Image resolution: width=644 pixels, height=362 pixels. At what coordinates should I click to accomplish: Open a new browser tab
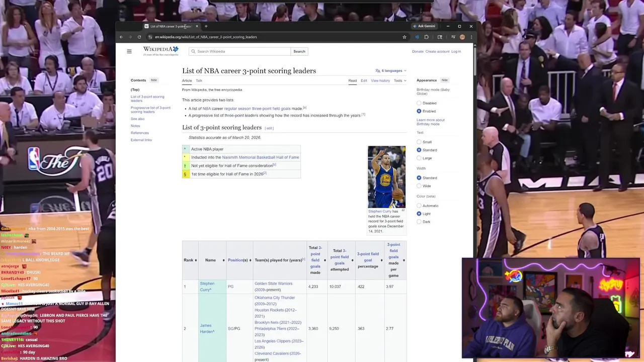pos(206,26)
